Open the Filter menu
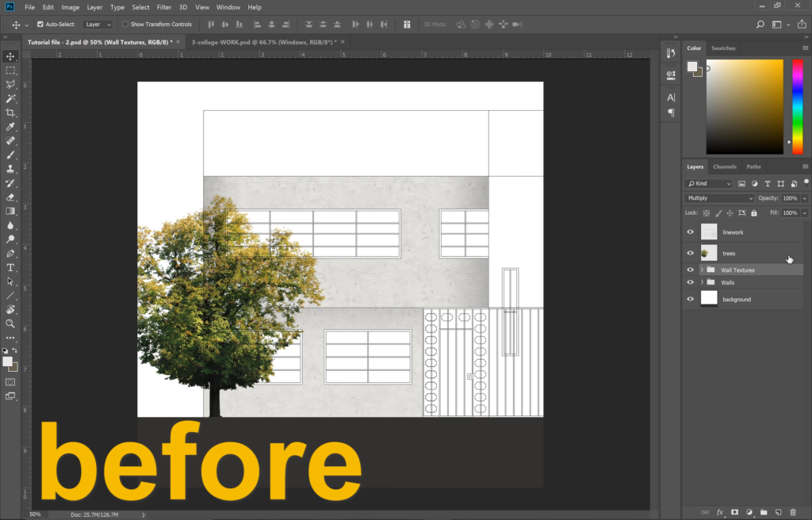 point(164,7)
